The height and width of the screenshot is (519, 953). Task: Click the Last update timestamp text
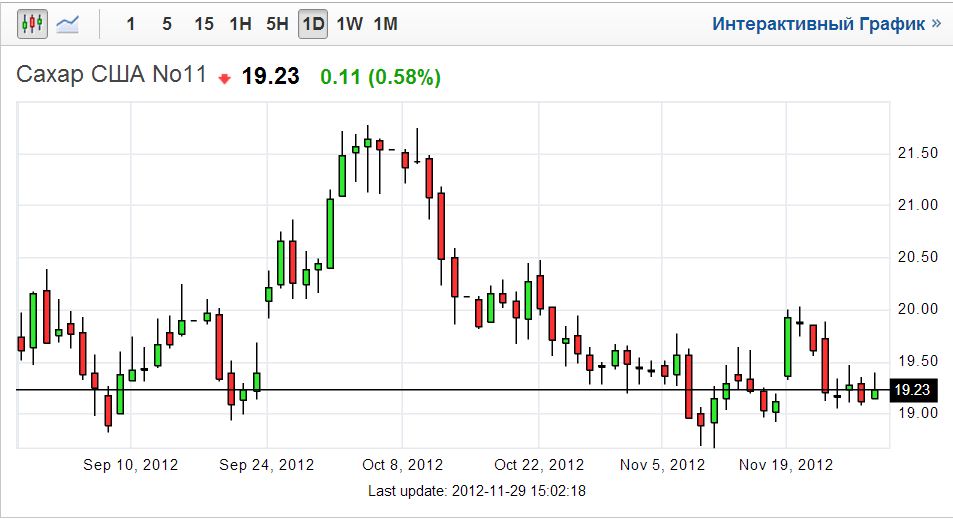coord(476,491)
